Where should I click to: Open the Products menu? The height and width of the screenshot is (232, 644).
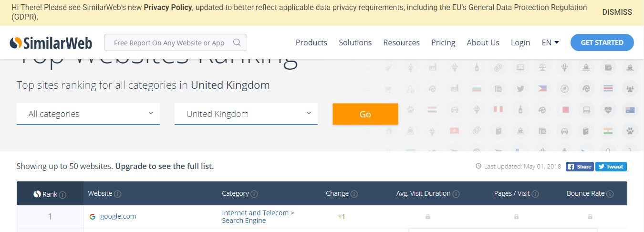(312, 42)
